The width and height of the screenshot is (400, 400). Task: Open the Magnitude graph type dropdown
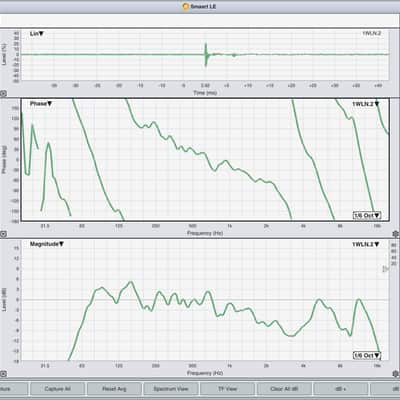pos(47,244)
